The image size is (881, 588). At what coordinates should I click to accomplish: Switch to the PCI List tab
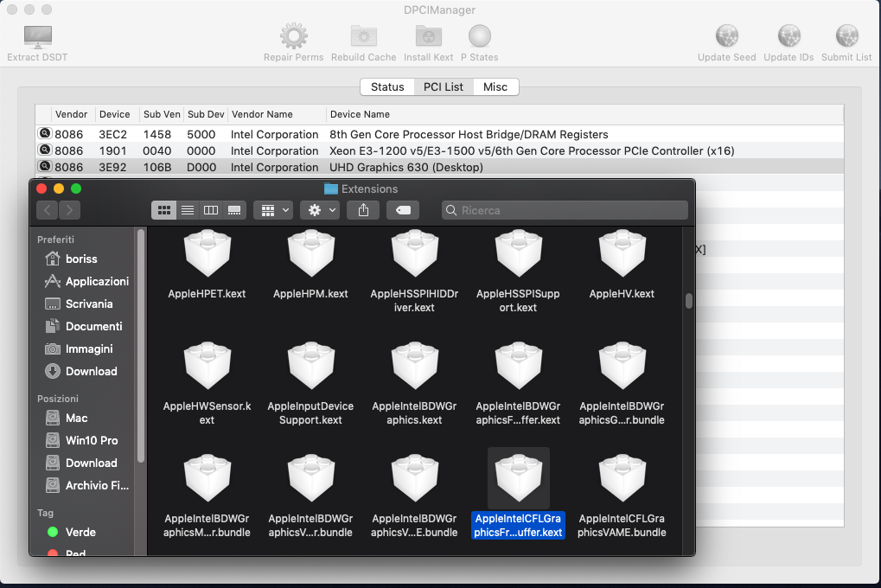pos(444,87)
